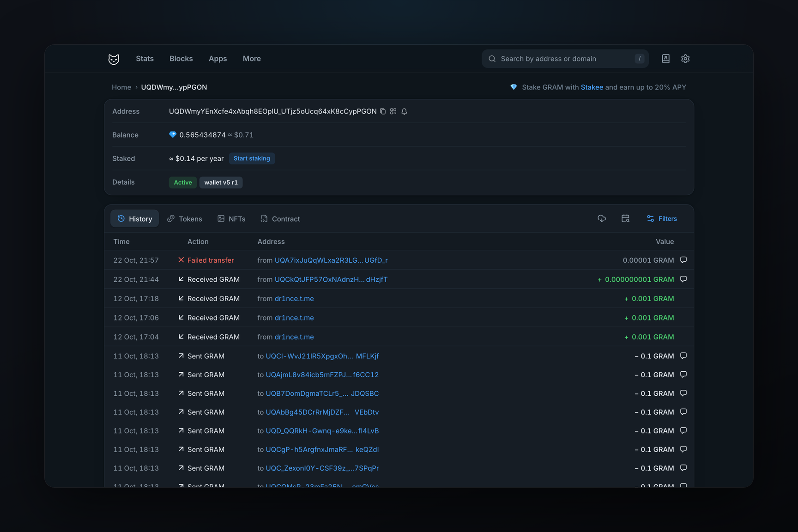Switch to the NFTs tab
The width and height of the screenshot is (798, 532).
click(x=231, y=219)
